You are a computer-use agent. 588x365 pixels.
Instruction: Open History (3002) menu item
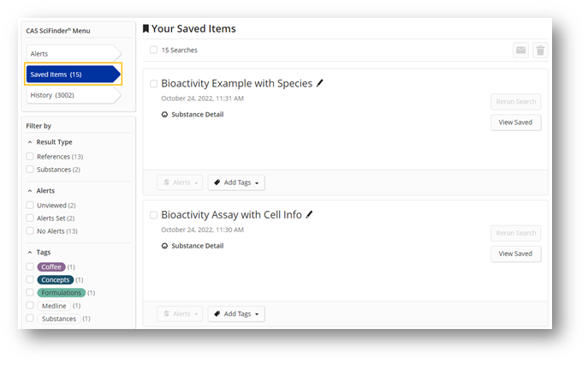coord(74,95)
